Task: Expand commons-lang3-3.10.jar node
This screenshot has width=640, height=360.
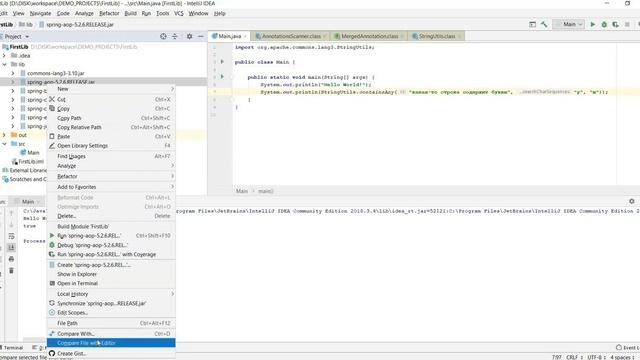Action: pos(13,73)
